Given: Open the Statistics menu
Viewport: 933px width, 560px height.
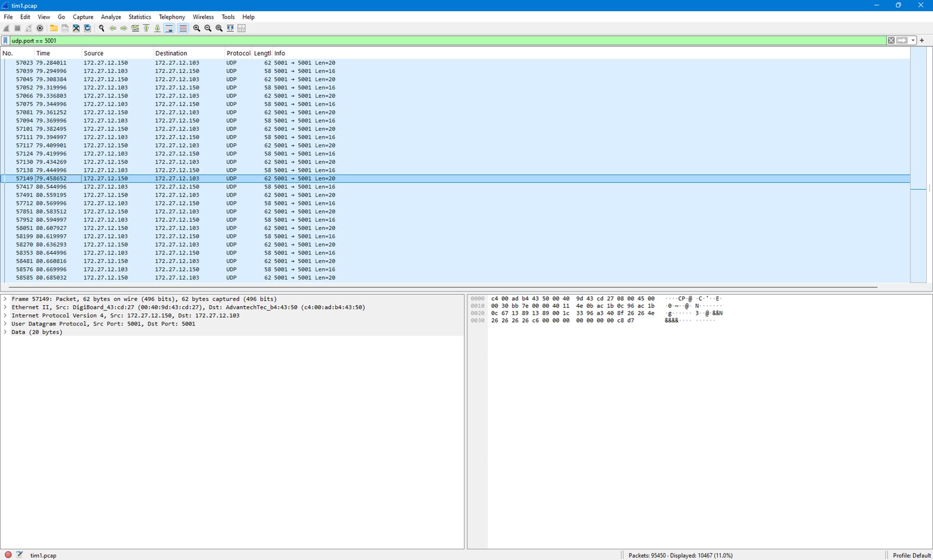Looking at the screenshot, I should coord(139,17).
